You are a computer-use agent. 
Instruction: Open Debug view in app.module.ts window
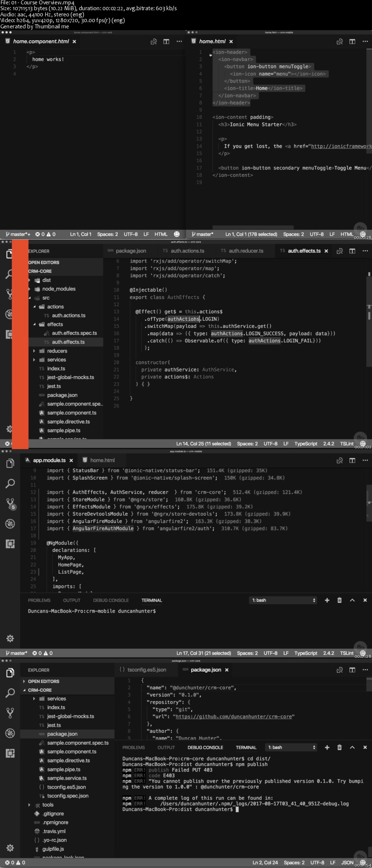tap(10, 524)
